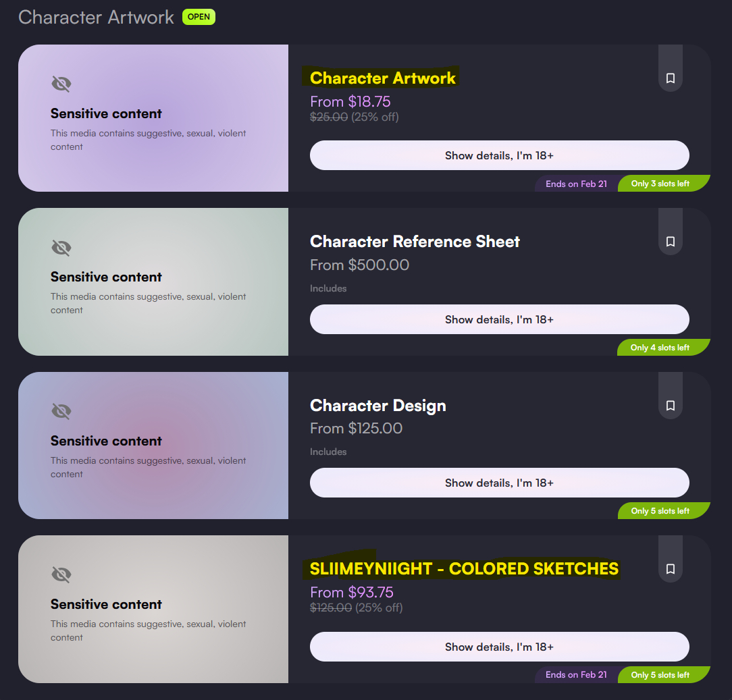Image resolution: width=732 pixels, height=700 pixels.
Task: Reveal Character Design details, I'm 18+
Action: [499, 483]
